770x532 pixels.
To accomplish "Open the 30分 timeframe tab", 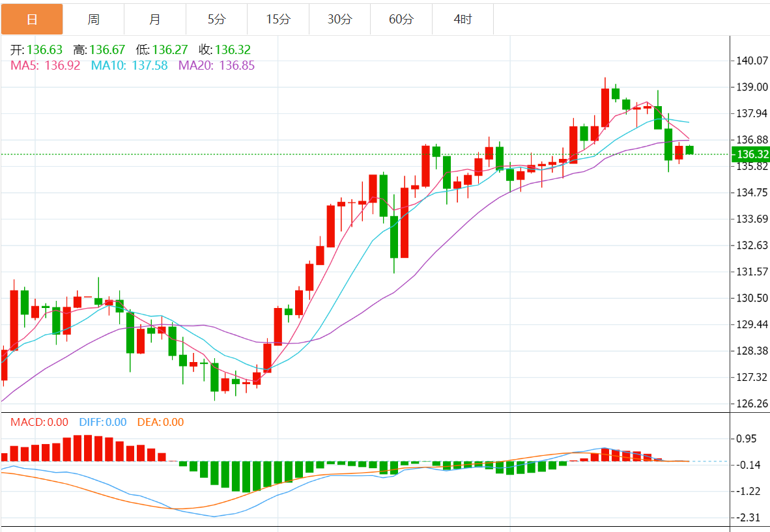I will point(340,20).
